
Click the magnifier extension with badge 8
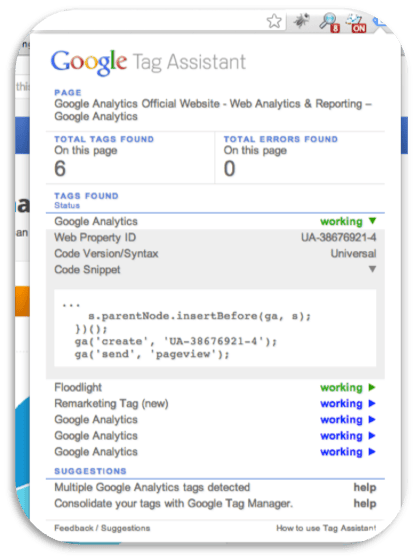(329, 22)
